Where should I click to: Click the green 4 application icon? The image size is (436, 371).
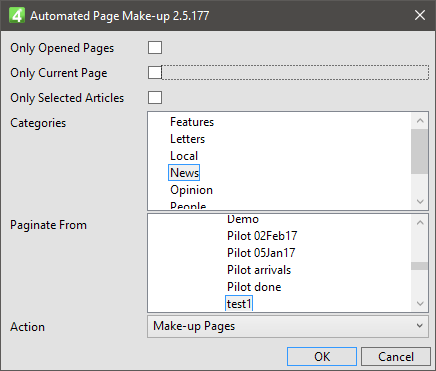(x=17, y=16)
